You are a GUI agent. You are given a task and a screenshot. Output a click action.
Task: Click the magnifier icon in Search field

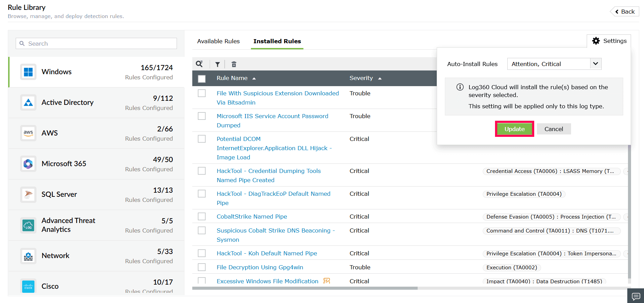(22, 44)
